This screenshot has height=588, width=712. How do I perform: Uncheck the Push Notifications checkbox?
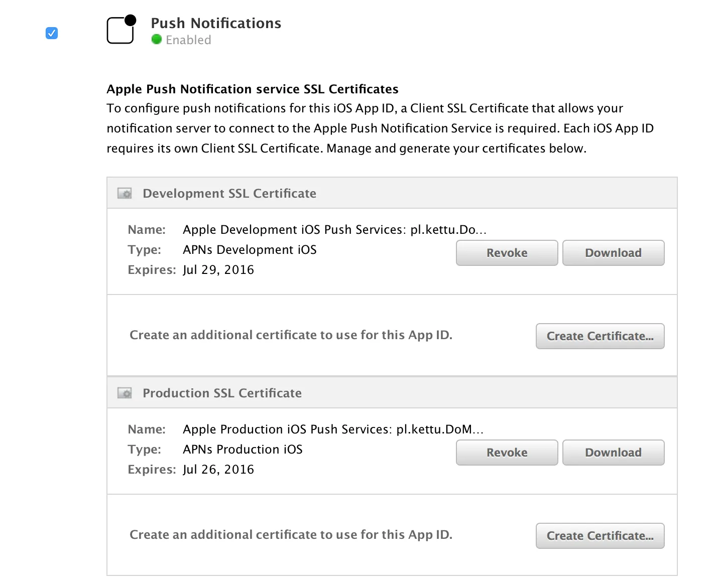(52, 33)
